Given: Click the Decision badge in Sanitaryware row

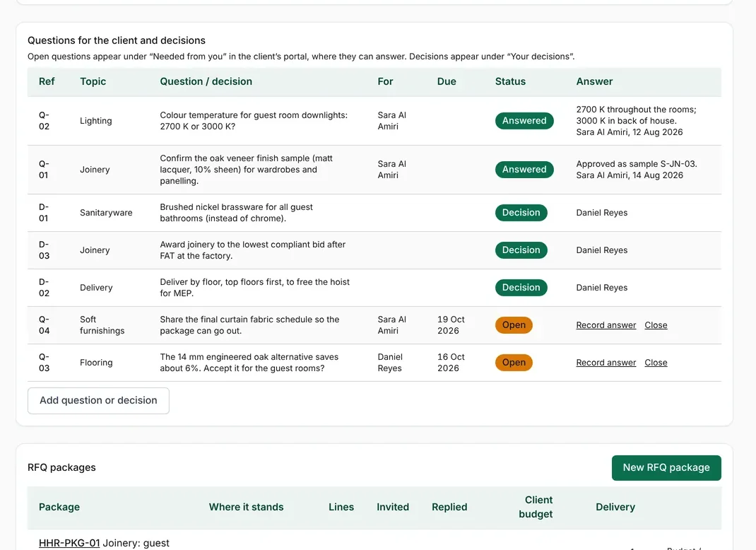Looking at the screenshot, I should [521, 213].
